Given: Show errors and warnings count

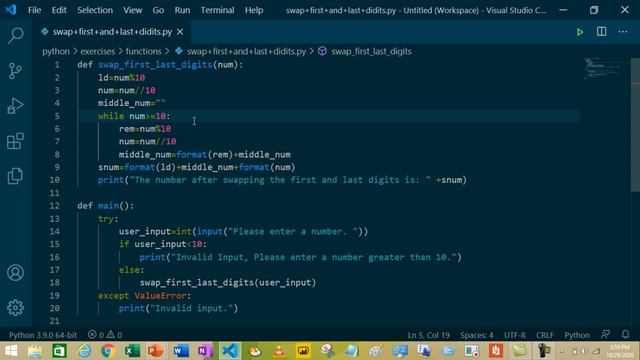Looking at the screenshot, I should click(105, 335).
